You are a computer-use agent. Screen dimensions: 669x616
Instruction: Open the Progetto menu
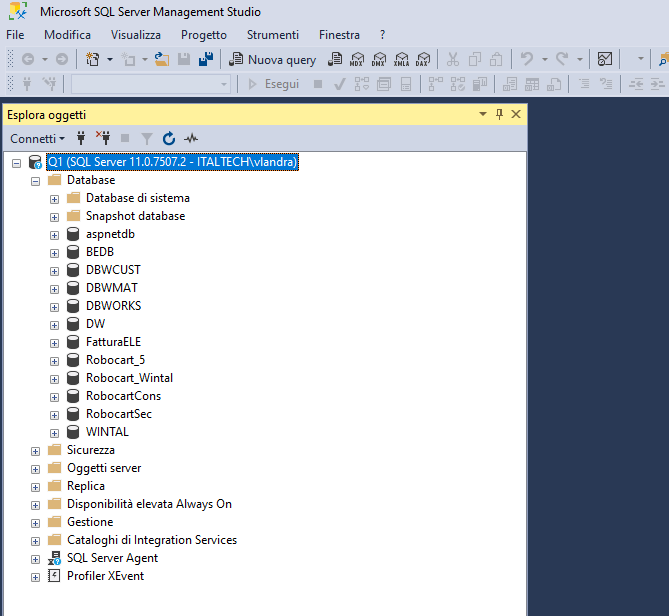pos(204,35)
